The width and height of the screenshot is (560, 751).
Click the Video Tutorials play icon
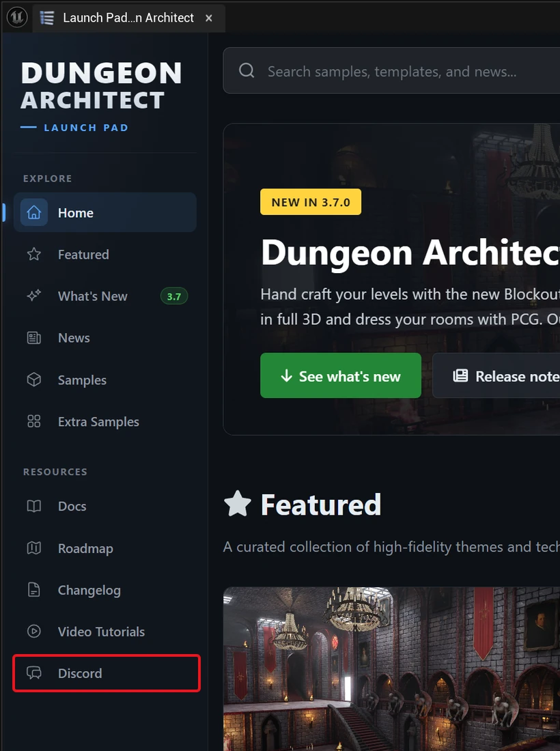click(34, 632)
